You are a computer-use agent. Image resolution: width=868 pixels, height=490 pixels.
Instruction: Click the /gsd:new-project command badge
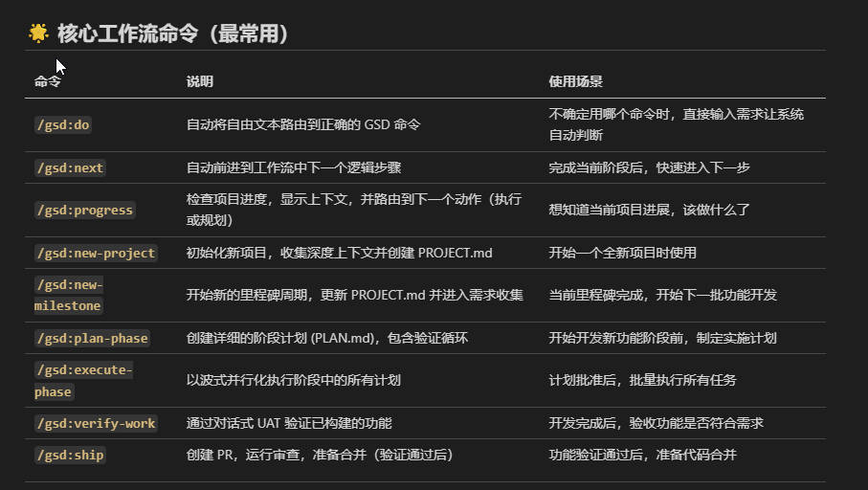pyautogui.click(x=95, y=254)
